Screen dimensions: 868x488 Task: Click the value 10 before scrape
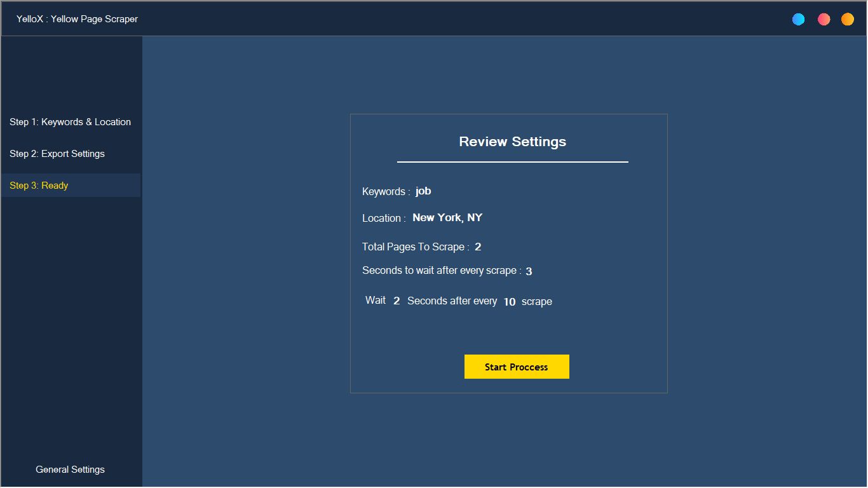point(510,302)
